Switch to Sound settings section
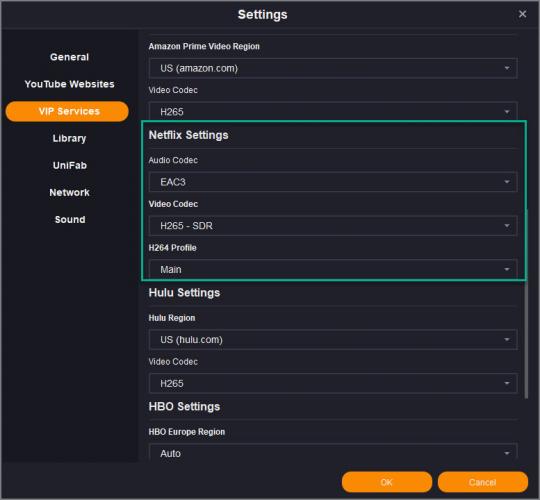This screenshot has height=500, width=540. (70, 219)
